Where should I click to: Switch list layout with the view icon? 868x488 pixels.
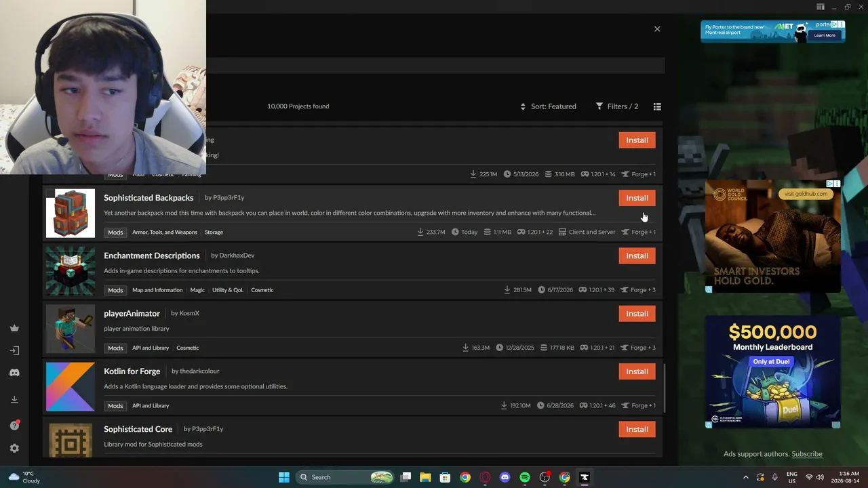657,106
